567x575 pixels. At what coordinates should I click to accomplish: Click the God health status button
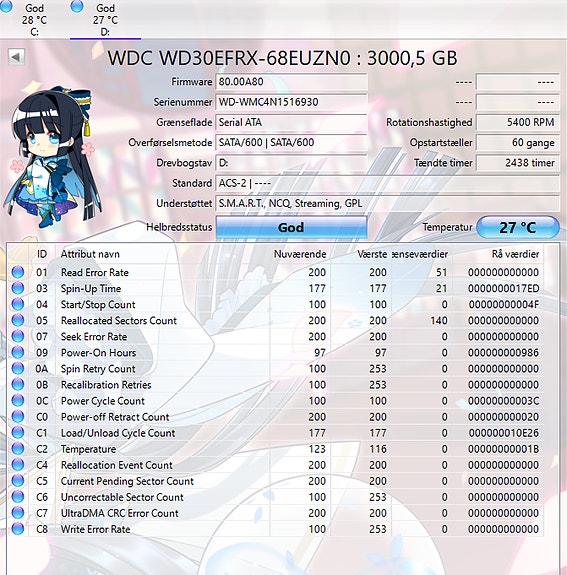tap(291, 227)
